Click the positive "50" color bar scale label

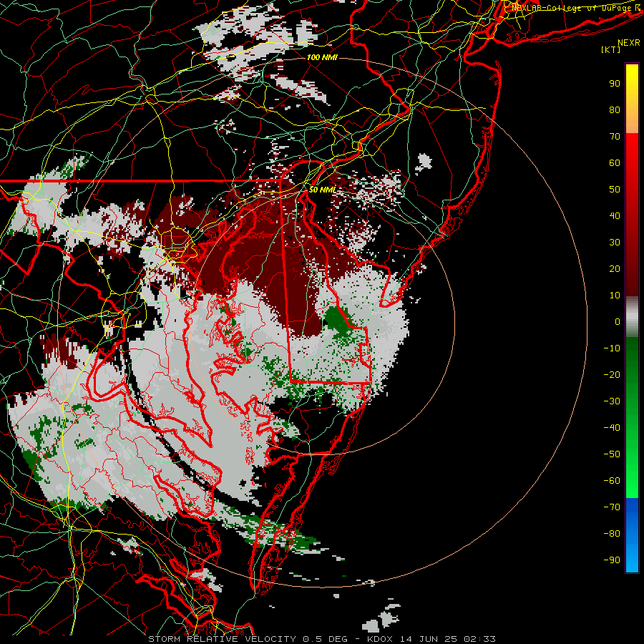tap(615, 190)
